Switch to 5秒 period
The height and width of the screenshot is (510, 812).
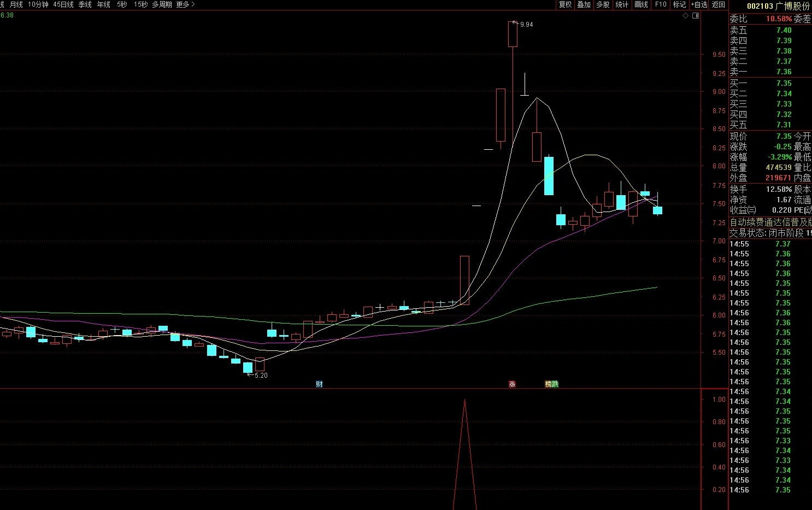coord(122,4)
